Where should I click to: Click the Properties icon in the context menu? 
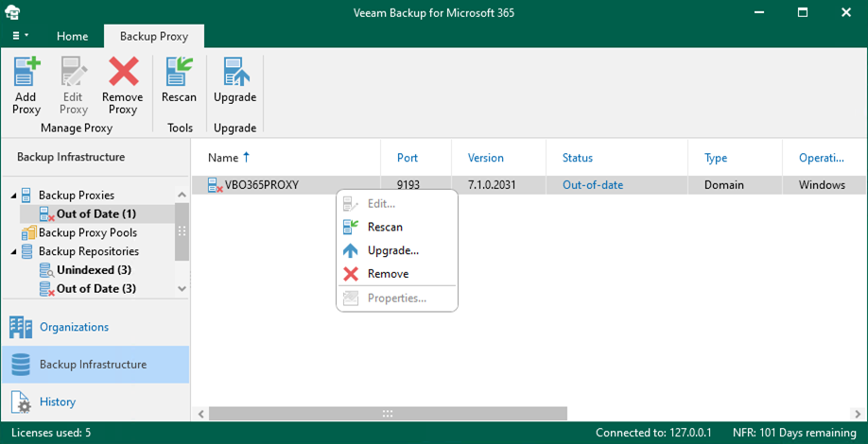tap(351, 299)
